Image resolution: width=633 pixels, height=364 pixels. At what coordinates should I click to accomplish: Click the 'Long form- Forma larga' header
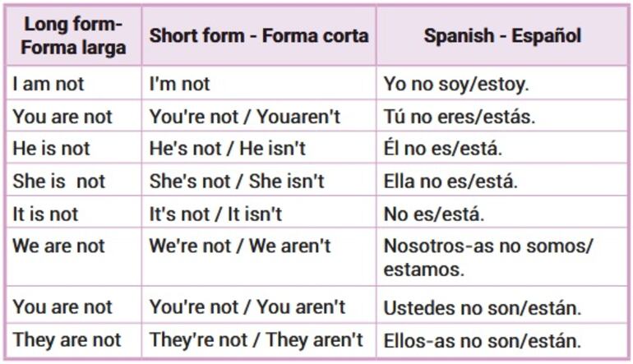point(73,36)
